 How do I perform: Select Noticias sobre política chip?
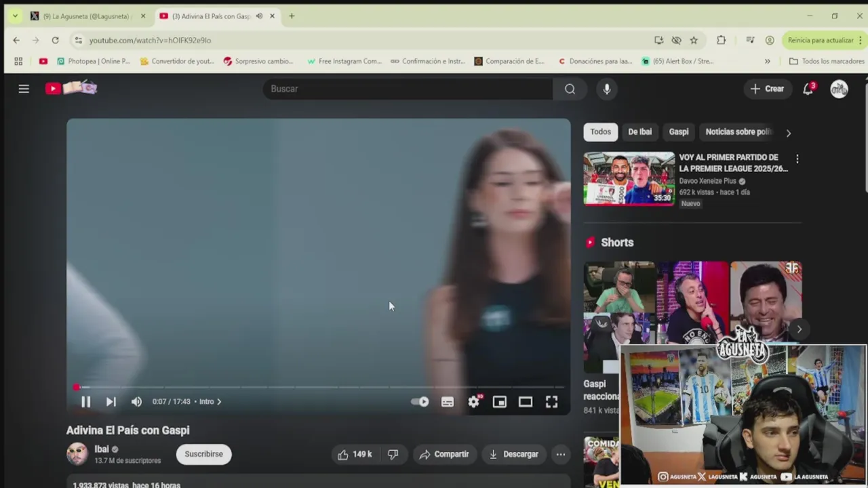click(738, 132)
